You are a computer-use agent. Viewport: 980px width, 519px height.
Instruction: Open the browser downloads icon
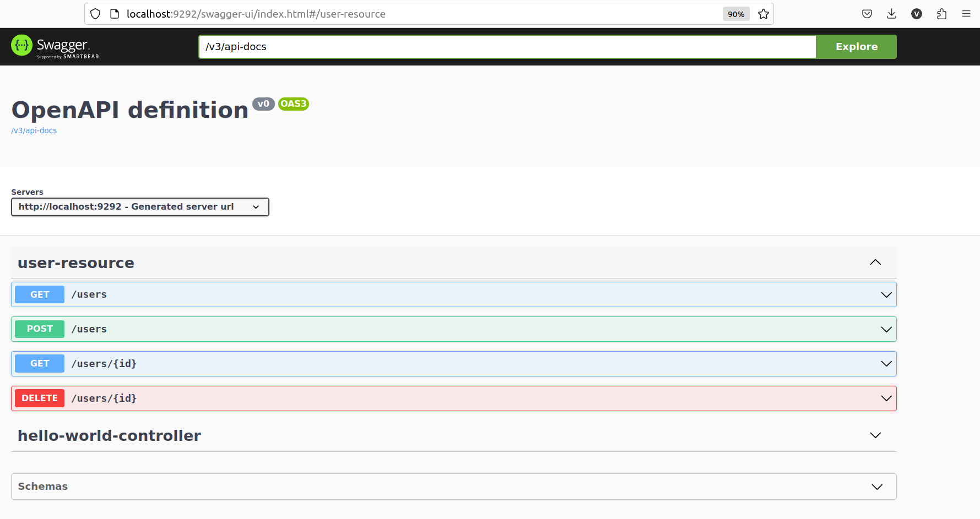[x=891, y=14]
